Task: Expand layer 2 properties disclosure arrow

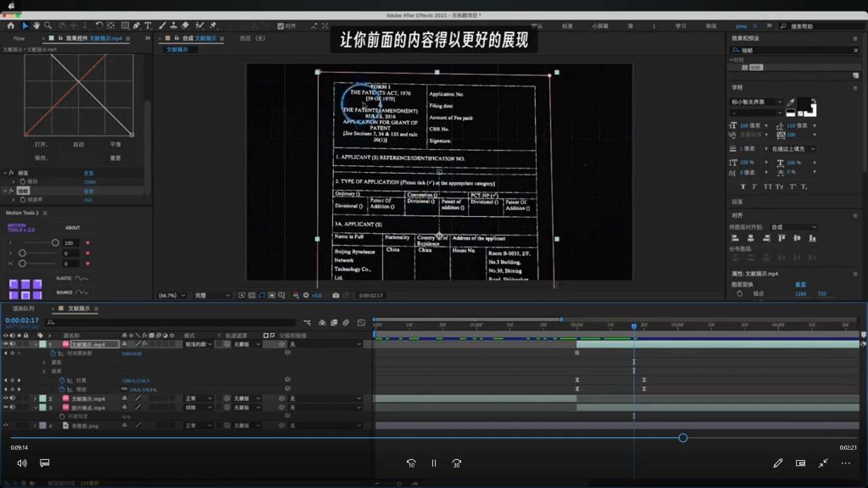Action: click(x=34, y=398)
